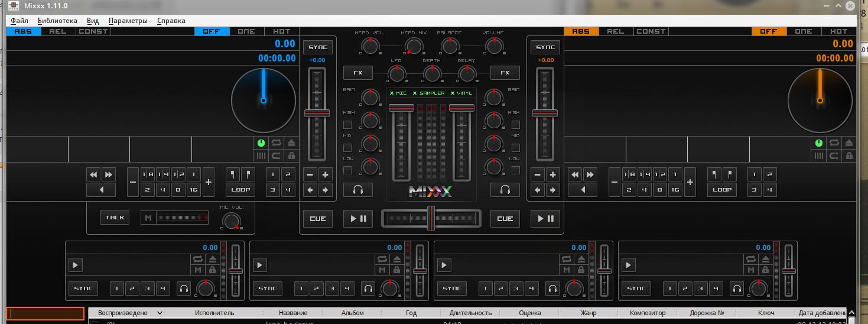The height and width of the screenshot is (324, 868).
Task: Set loop-in marker on left deck
Action: 233,174
